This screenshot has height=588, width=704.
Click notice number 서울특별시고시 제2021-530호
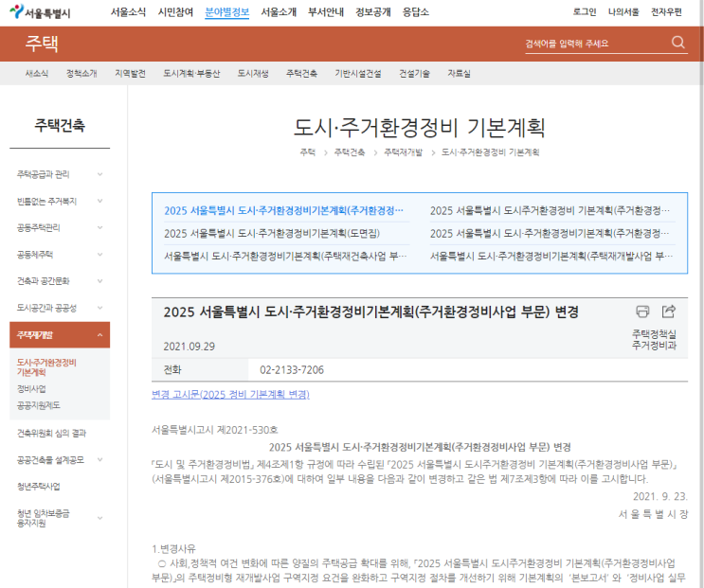tap(215, 430)
